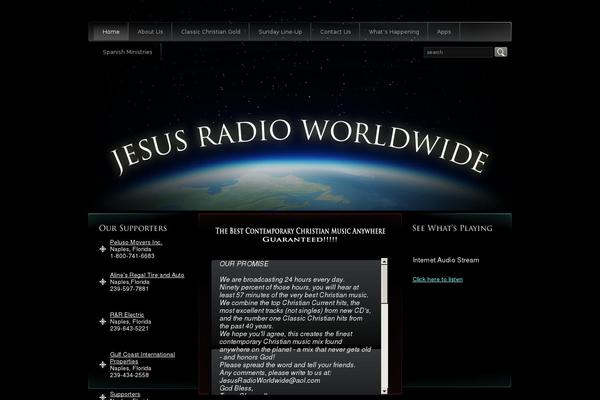Click the 'Internet Audio Stream' text
The height and width of the screenshot is (400, 600).
pos(446,260)
